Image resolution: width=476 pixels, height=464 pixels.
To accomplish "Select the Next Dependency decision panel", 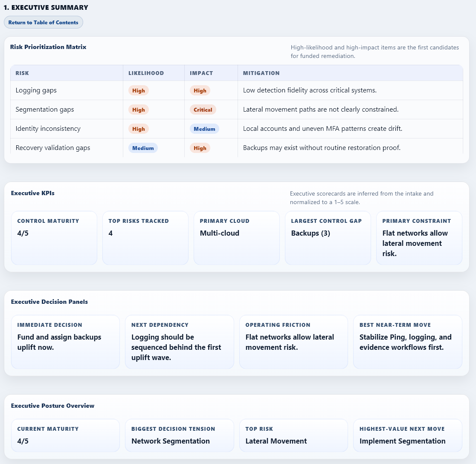I will [179, 341].
